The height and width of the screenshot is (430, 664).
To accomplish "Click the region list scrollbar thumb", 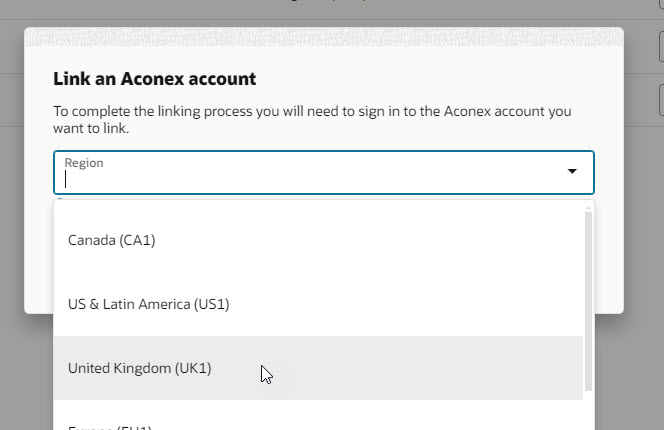I will 588,300.
